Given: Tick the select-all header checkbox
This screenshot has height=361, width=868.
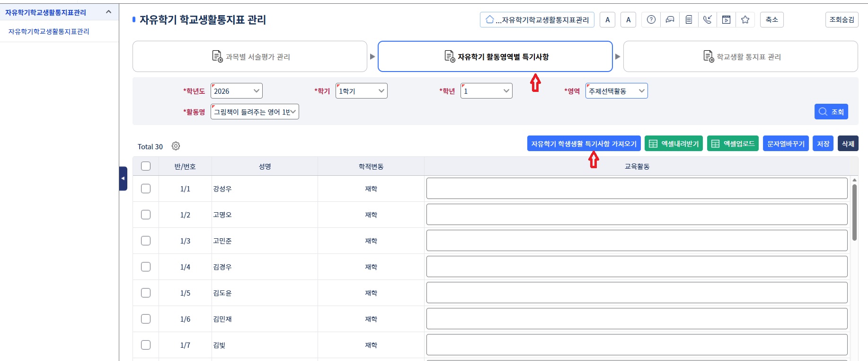Looking at the screenshot, I should (x=146, y=166).
